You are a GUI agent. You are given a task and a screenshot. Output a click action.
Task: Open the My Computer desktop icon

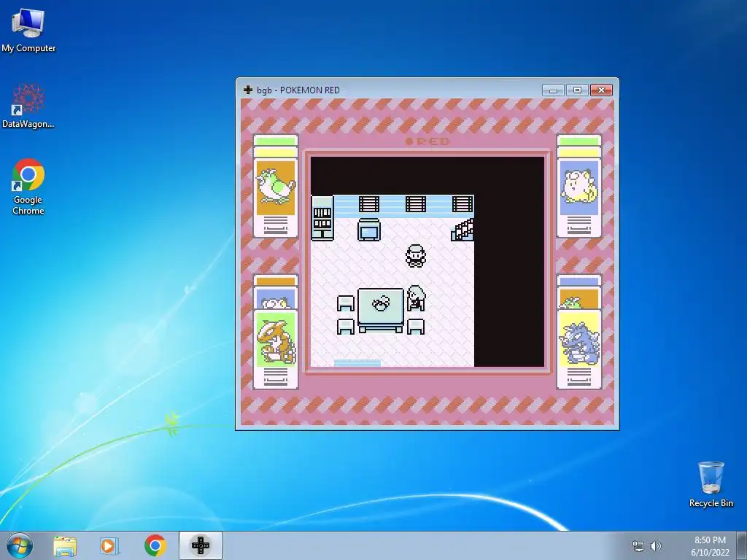coord(28,30)
